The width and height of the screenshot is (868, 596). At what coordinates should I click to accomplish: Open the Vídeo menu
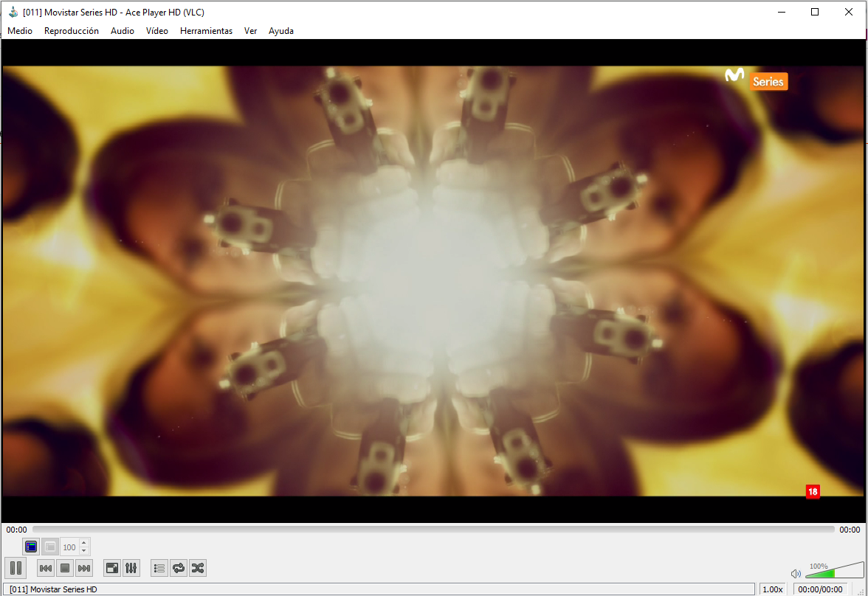(157, 31)
